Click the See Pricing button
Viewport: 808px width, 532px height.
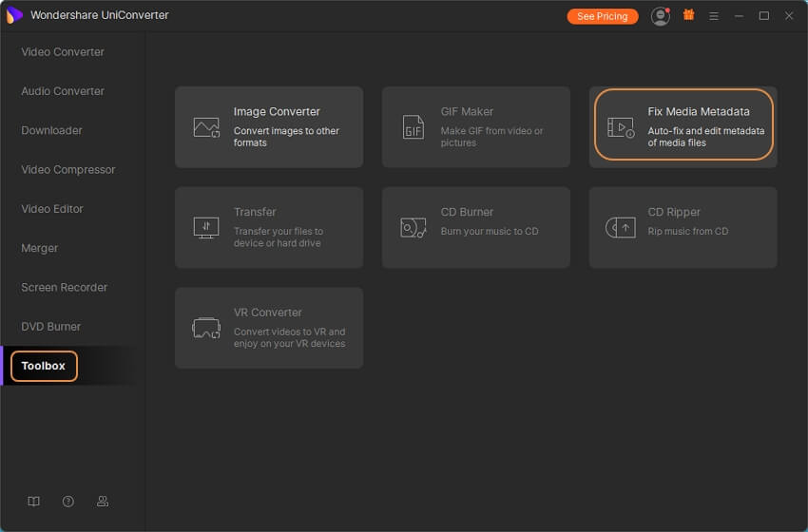pos(603,16)
